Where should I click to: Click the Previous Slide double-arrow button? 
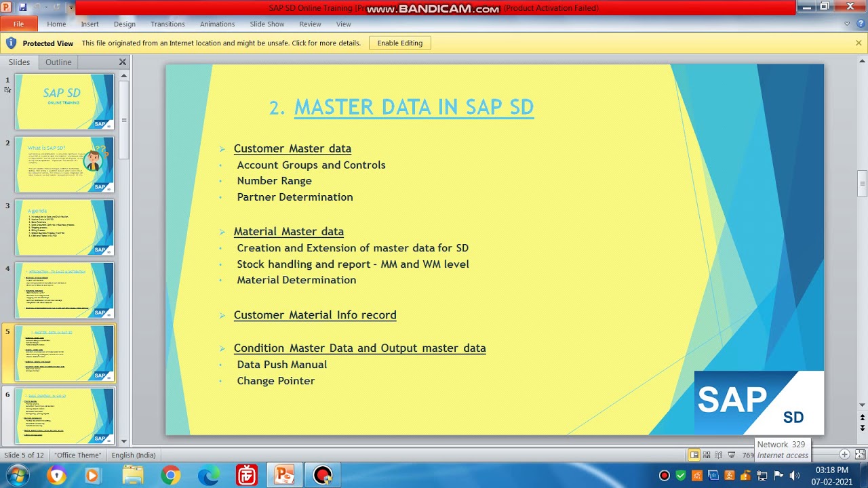tap(862, 418)
